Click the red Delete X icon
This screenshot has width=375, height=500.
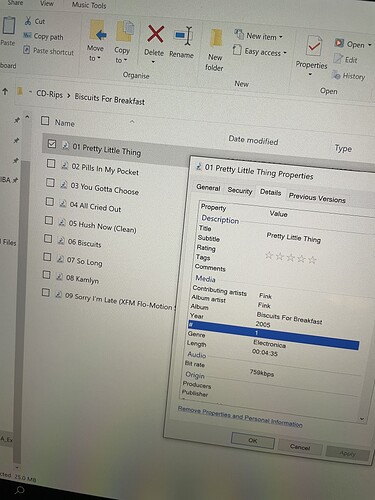click(155, 34)
